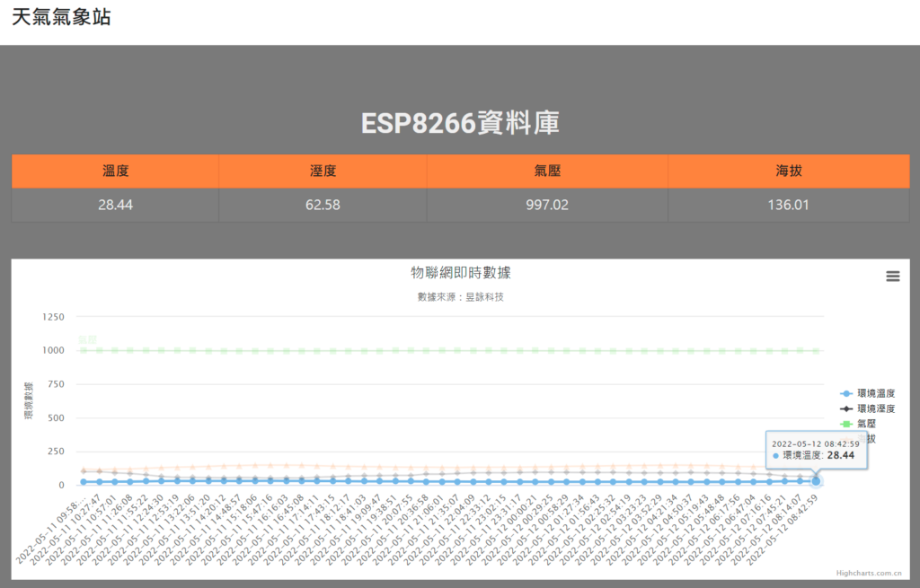Toggle the 氣壓 series in legend
Image resolution: width=920 pixels, height=588 pixels.
click(x=866, y=423)
